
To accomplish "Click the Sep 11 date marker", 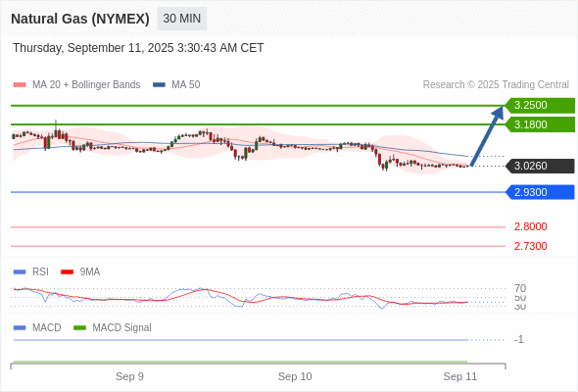I will click(x=460, y=376).
